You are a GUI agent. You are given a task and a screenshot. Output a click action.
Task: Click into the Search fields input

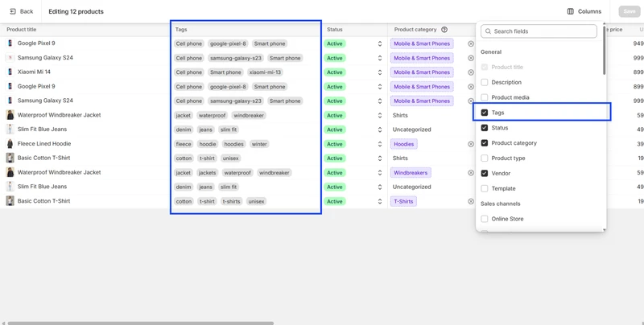click(x=539, y=31)
